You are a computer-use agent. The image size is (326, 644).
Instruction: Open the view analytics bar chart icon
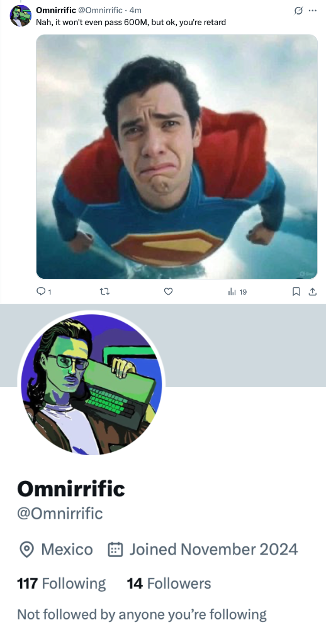point(232,291)
